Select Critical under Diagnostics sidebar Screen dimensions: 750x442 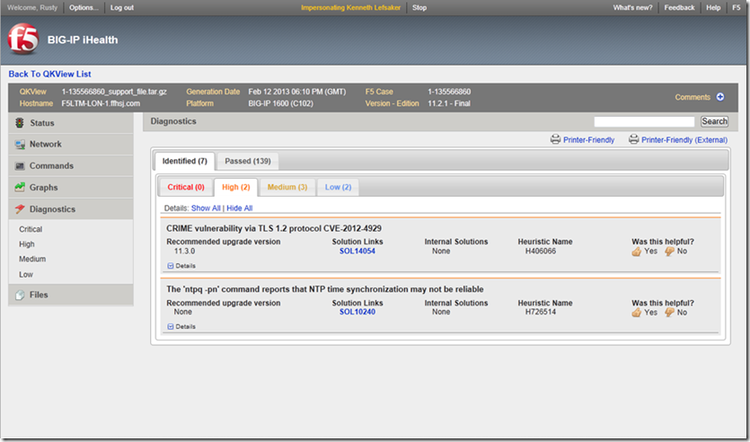pos(31,229)
